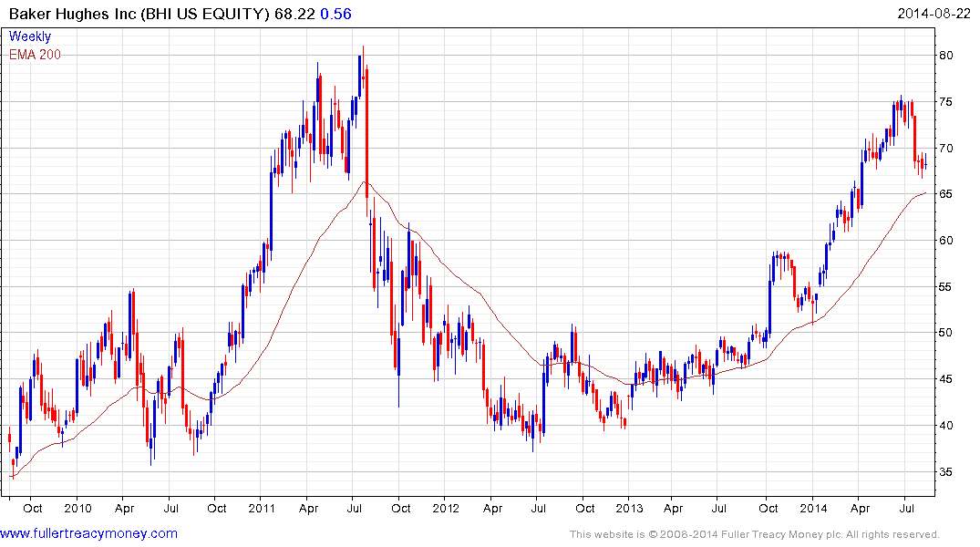Click the 2012 year label on the time axis
Screen dimensions: 980x547
click(446, 508)
